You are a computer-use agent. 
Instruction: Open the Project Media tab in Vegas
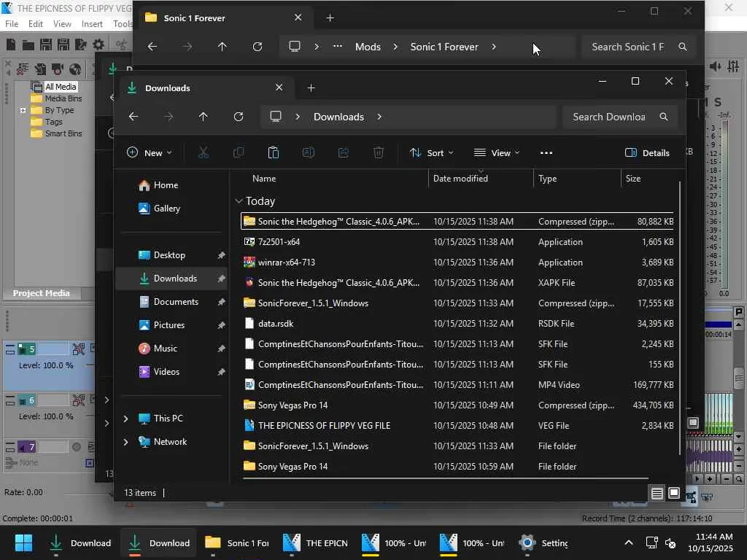pyautogui.click(x=41, y=293)
